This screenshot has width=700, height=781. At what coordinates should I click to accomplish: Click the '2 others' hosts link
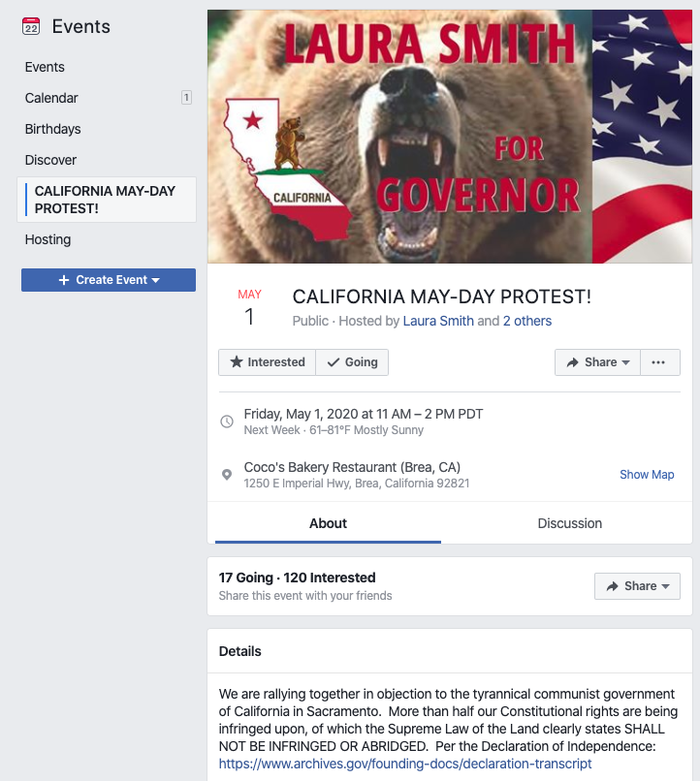(x=526, y=321)
